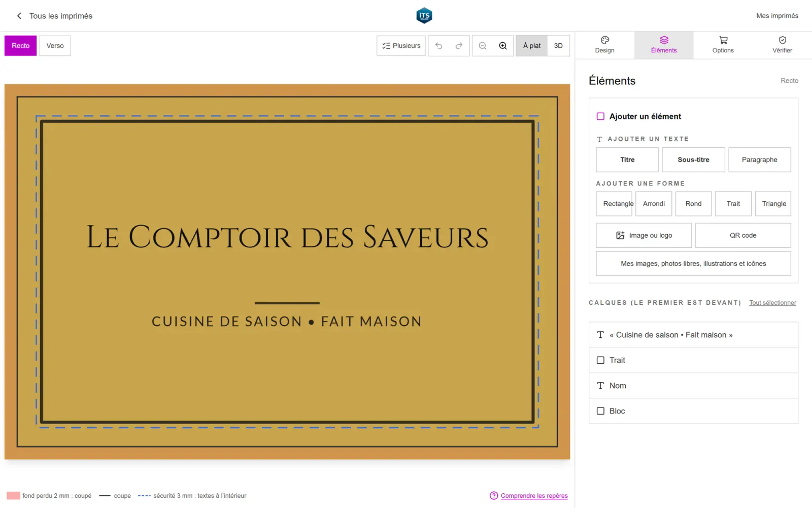Select Cuisine de saison tagline on canvas

287,322
